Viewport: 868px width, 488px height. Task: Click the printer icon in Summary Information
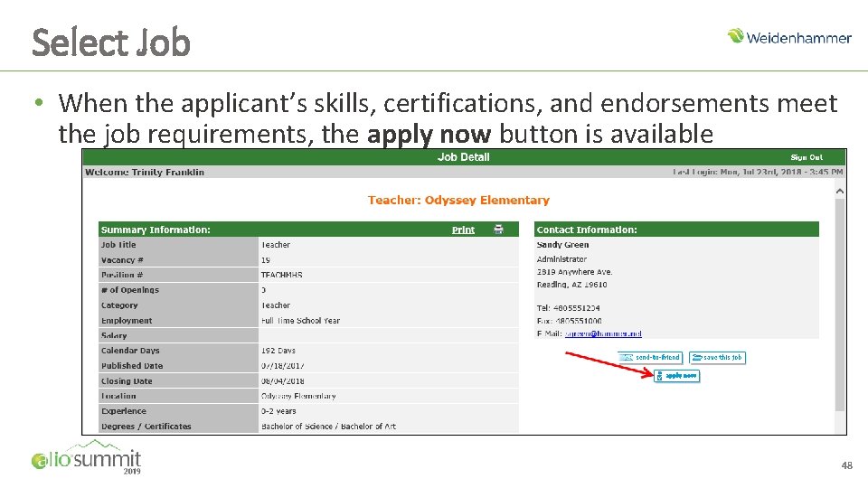pos(498,230)
